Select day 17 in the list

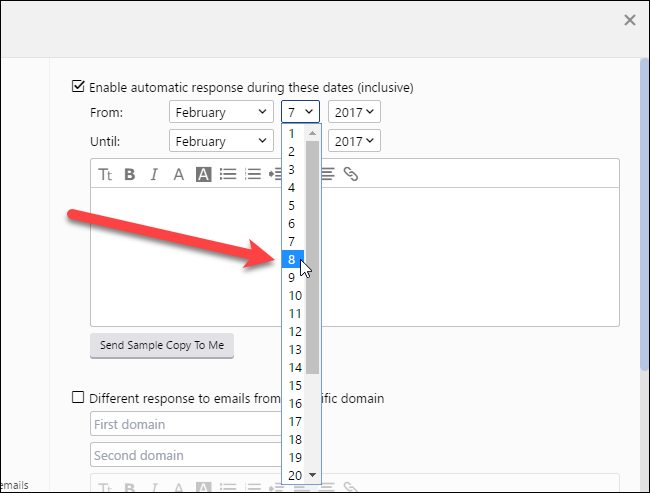[293, 421]
